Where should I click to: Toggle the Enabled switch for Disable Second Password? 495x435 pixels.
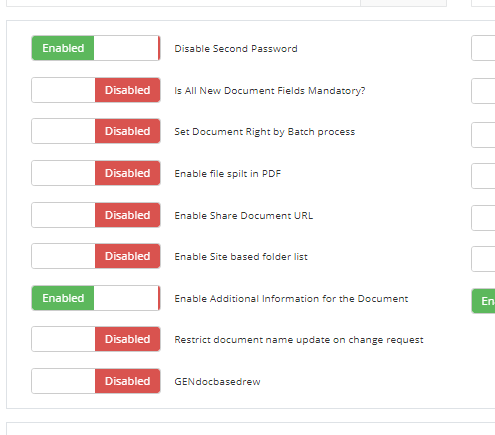96,48
